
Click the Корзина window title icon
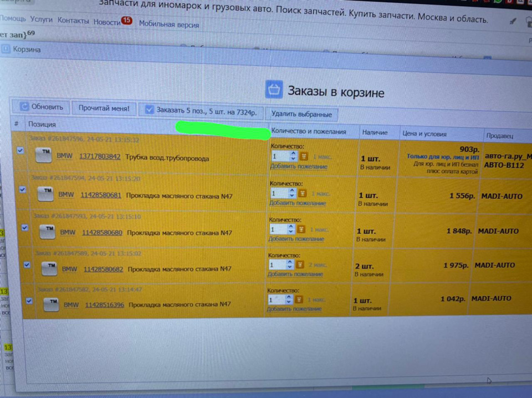point(6,49)
